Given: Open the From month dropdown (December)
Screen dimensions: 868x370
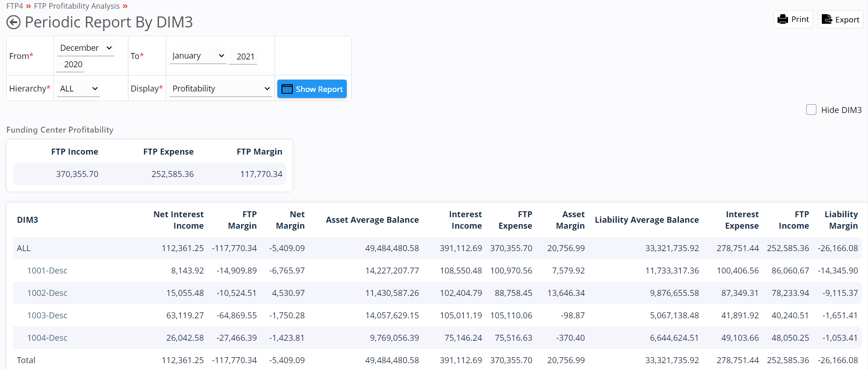Looking at the screenshot, I should [x=85, y=48].
